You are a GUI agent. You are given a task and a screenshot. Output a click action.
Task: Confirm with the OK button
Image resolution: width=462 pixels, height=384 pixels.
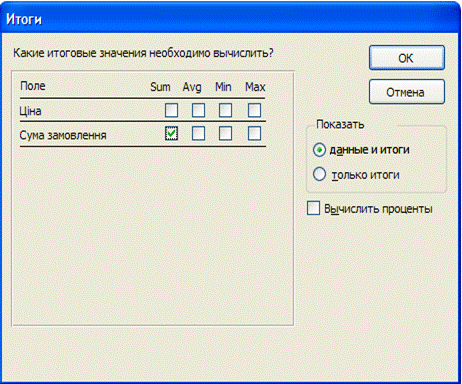tap(407, 58)
